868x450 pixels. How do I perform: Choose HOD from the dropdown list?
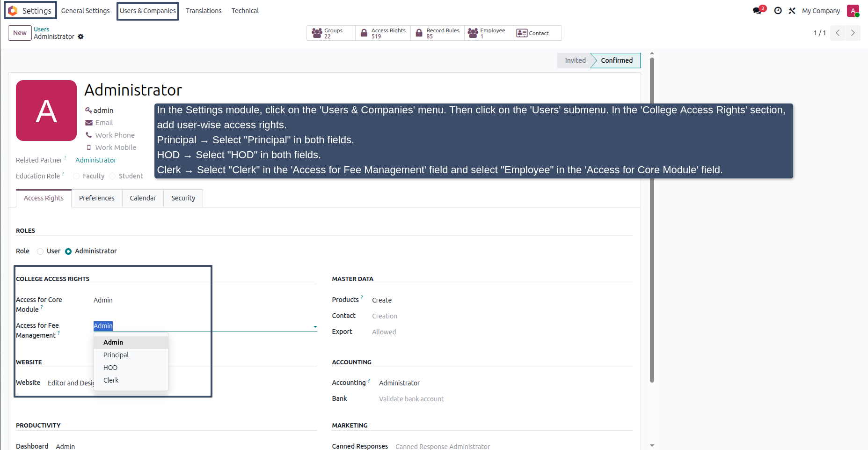pos(131,368)
